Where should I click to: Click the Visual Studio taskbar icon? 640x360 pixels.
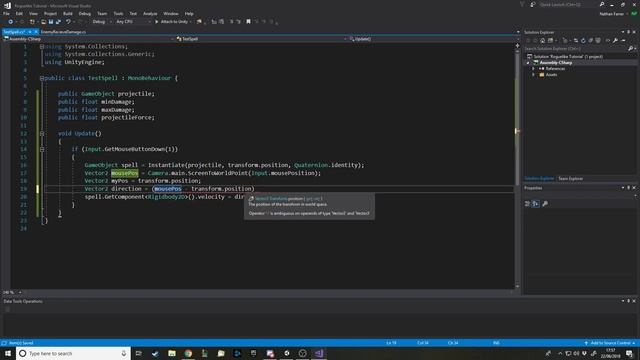click(x=319, y=353)
